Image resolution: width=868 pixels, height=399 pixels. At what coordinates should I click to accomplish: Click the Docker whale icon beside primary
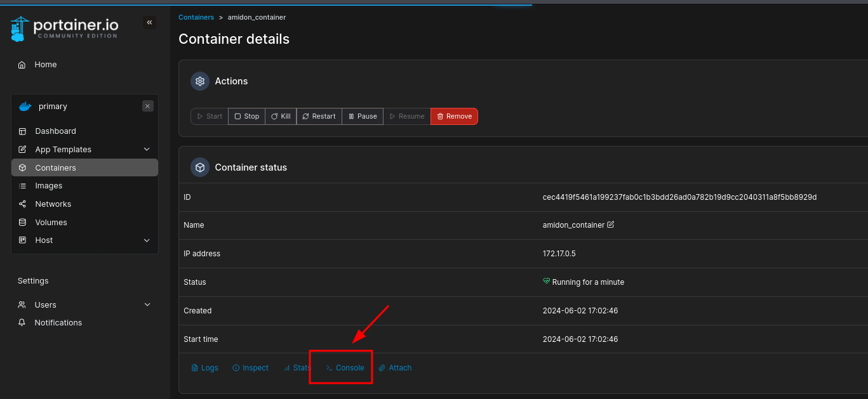click(25, 107)
